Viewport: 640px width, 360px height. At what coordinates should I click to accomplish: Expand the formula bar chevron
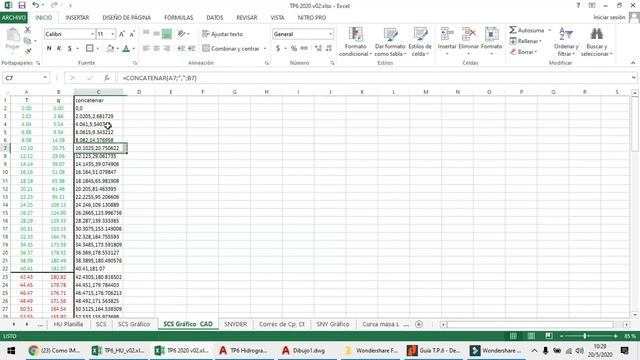pos(633,78)
